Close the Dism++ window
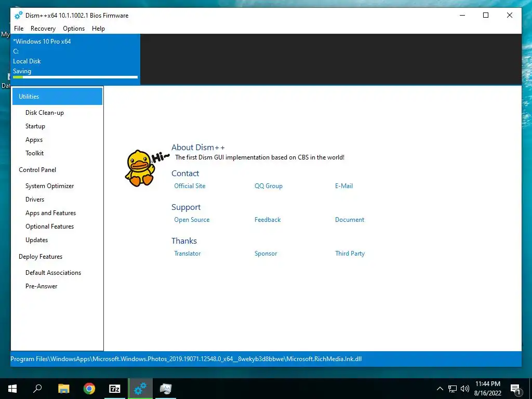Screen dimensions: 532x399 point(509,15)
